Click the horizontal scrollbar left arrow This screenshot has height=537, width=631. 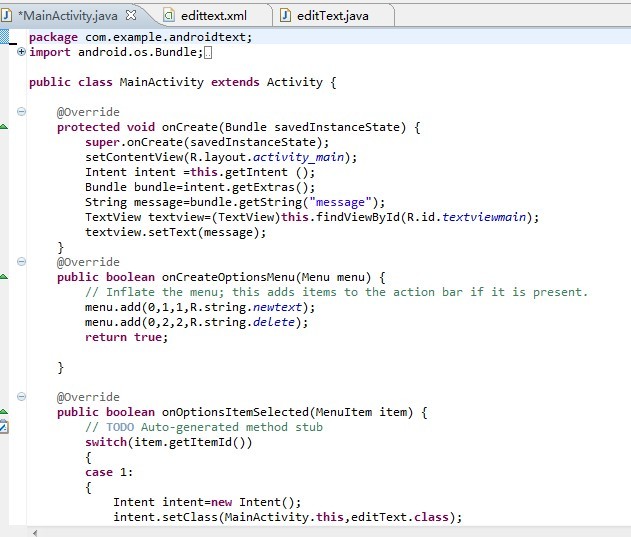coord(35,533)
